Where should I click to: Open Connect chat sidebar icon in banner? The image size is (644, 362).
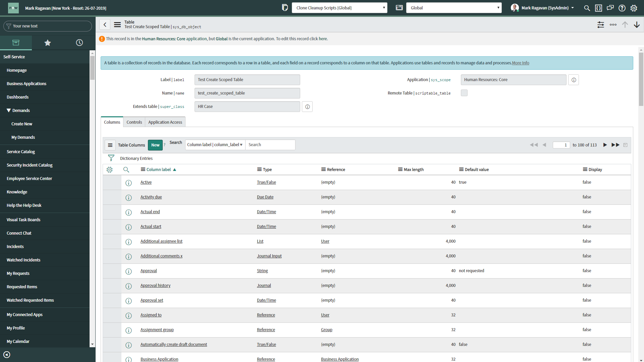pyautogui.click(x=610, y=8)
